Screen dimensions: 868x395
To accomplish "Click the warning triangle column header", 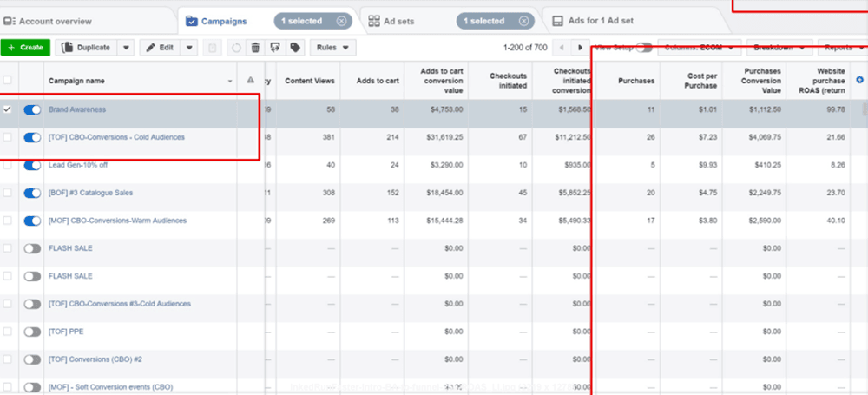I will click(250, 81).
